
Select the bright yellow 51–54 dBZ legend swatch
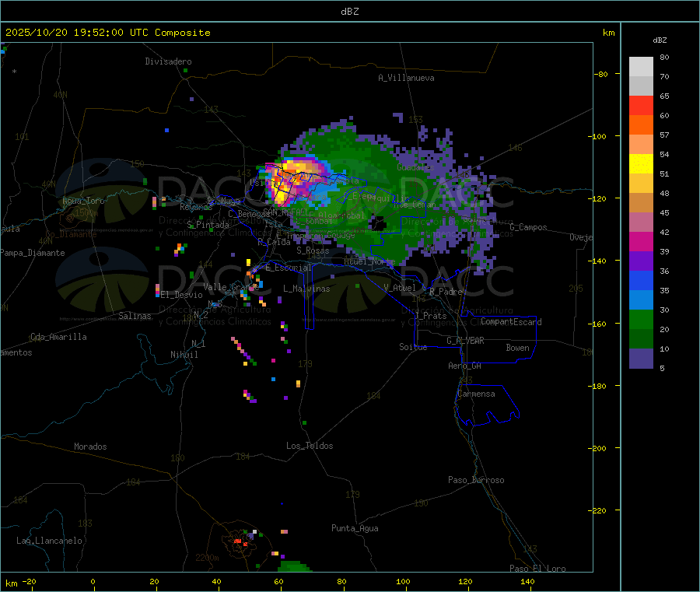pyautogui.click(x=641, y=164)
